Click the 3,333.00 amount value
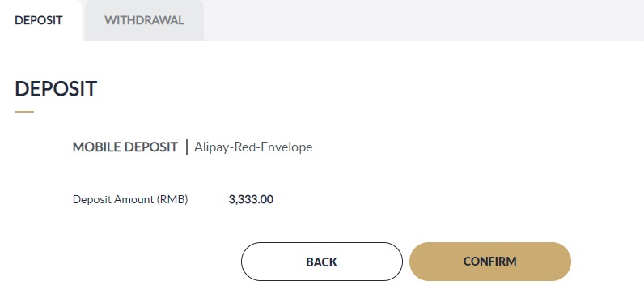The image size is (644, 294). [251, 199]
